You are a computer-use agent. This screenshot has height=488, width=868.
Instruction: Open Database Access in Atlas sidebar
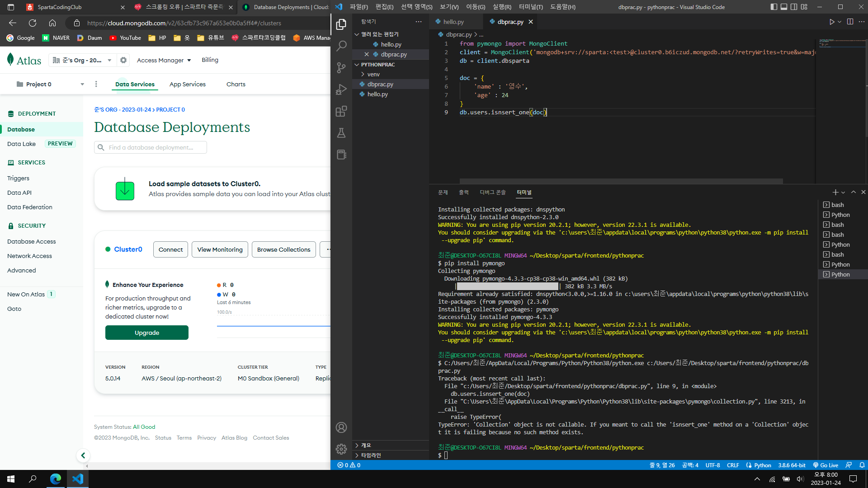click(x=32, y=241)
